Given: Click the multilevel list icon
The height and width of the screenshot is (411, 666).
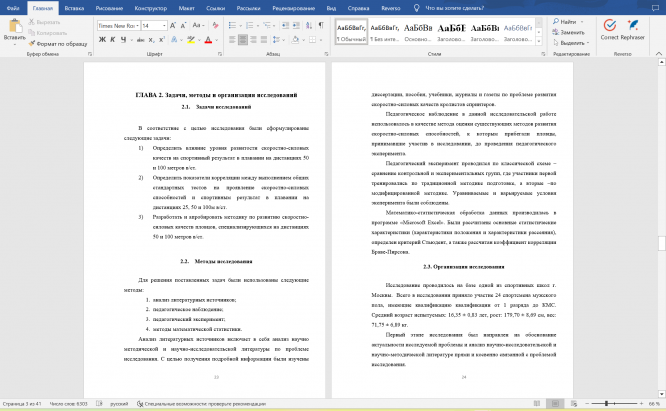Looking at the screenshot, I should tap(267, 26).
